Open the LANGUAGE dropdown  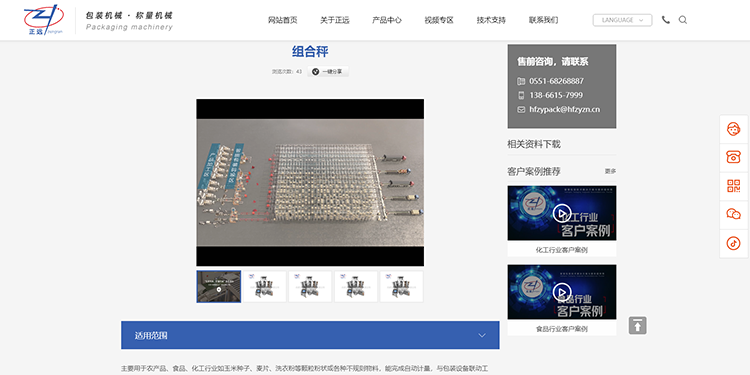622,20
